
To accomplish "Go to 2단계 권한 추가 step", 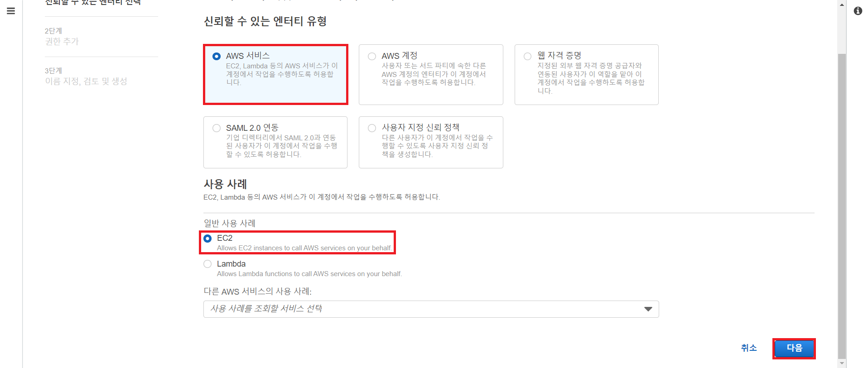I will (62, 37).
